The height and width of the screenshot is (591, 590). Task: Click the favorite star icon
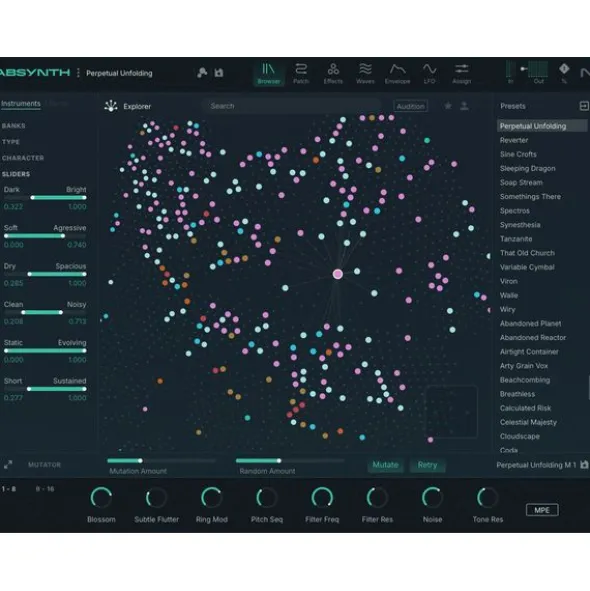448,106
